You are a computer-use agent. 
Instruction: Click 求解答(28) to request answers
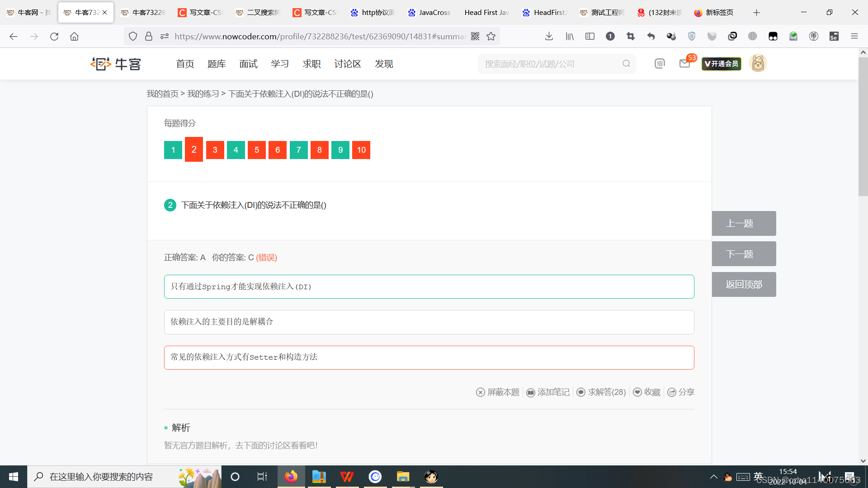tap(601, 392)
